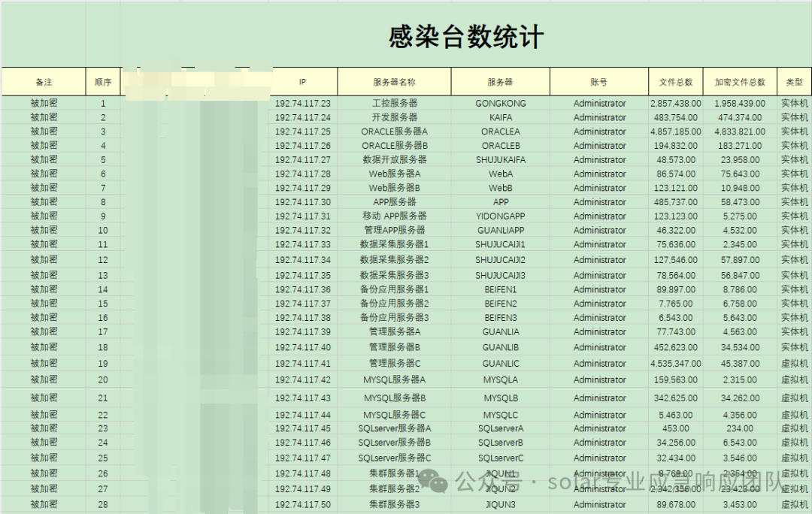
Task: Click the 文件总数 header cell
Action: click(x=676, y=82)
